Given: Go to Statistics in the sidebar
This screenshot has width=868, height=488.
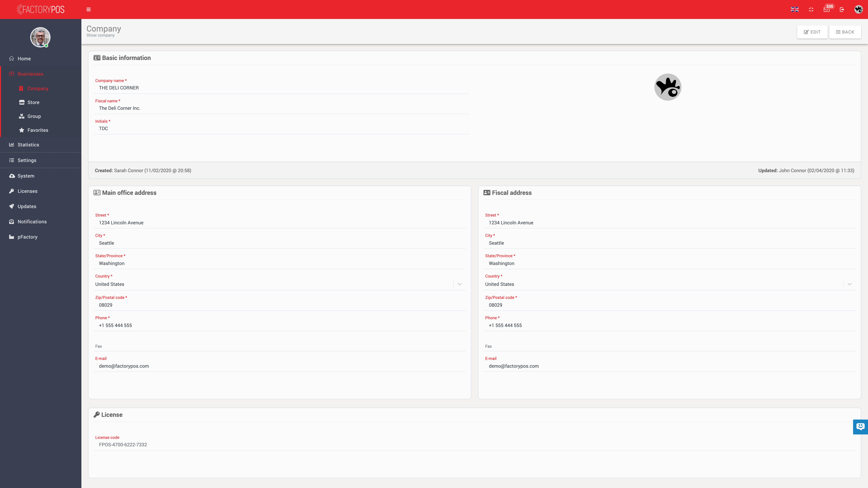Looking at the screenshot, I should pyautogui.click(x=28, y=145).
